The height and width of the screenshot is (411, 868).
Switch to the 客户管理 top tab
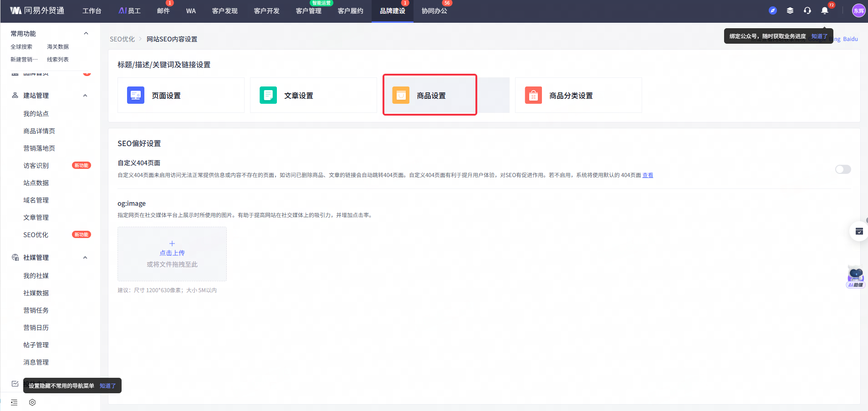308,11
